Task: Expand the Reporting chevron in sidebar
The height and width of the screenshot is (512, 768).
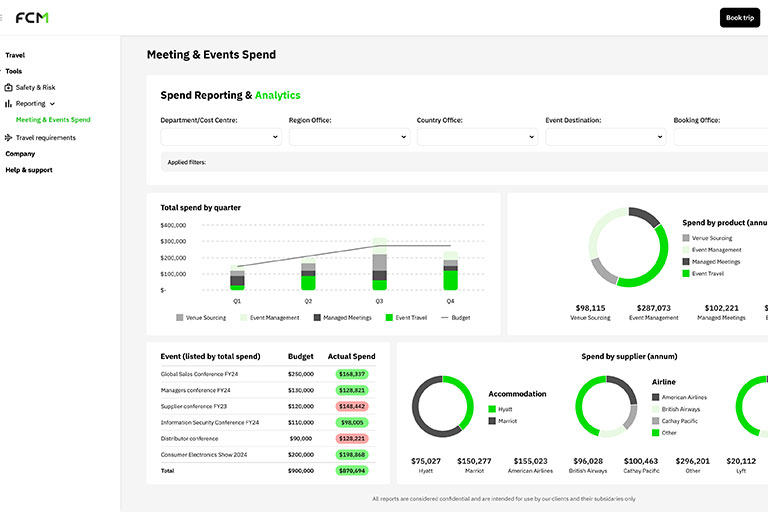Action: 52,104
